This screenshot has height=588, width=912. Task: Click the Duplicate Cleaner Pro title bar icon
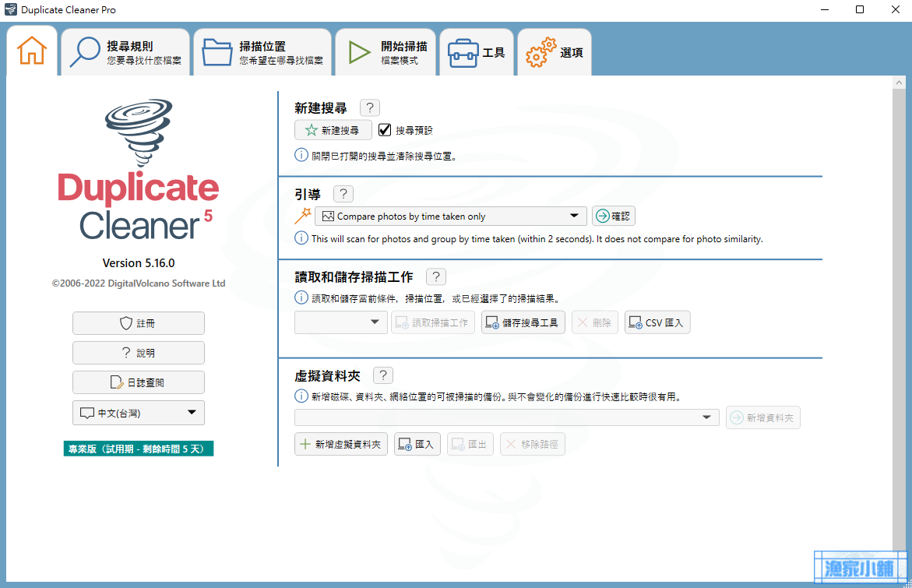10,10
